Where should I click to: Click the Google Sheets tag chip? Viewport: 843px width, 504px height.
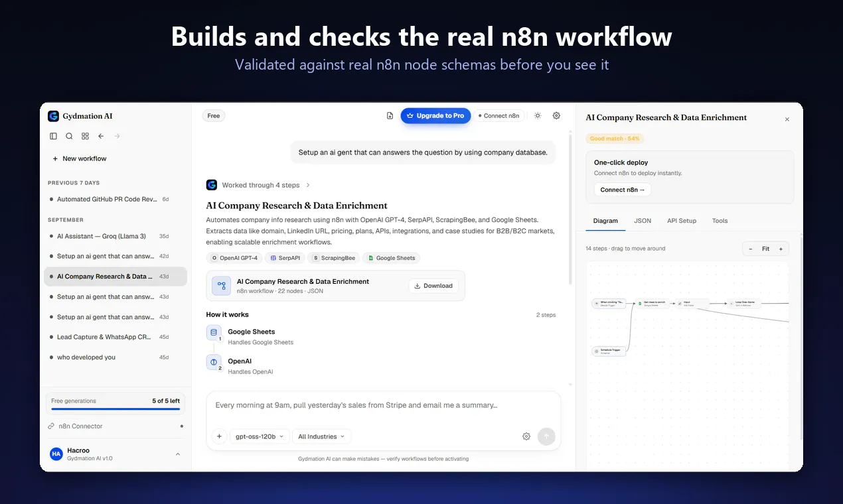(x=391, y=258)
